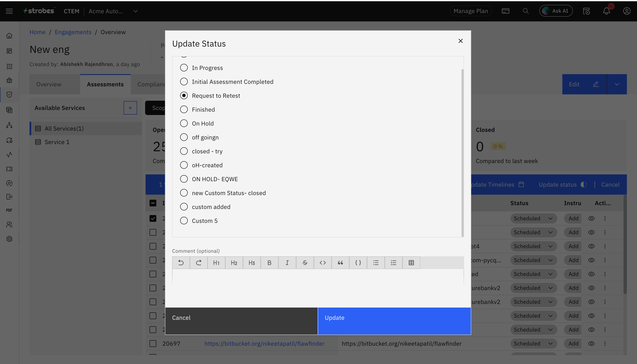This screenshot has height=364, width=637.
Task: Open dropdown arrow next to Edit button
Action: (617, 84)
